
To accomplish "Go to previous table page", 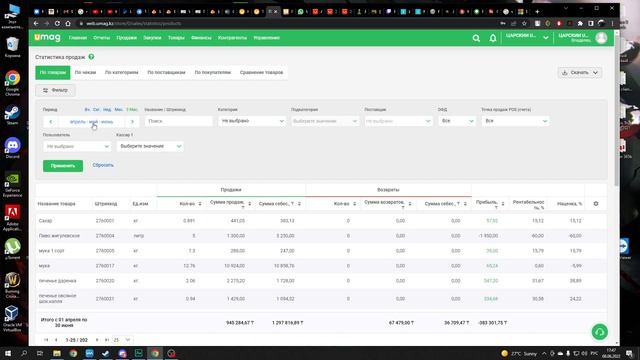I will click(x=56, y=340).
